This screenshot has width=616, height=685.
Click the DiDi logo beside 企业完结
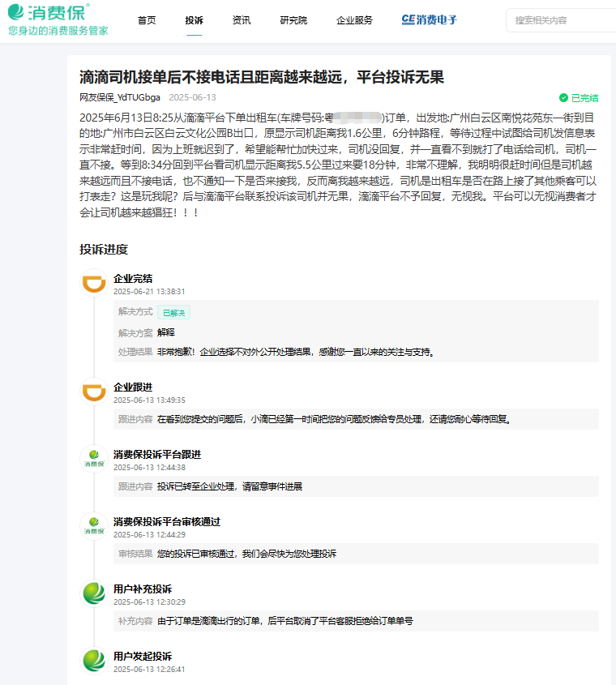(x=94, y=283)
